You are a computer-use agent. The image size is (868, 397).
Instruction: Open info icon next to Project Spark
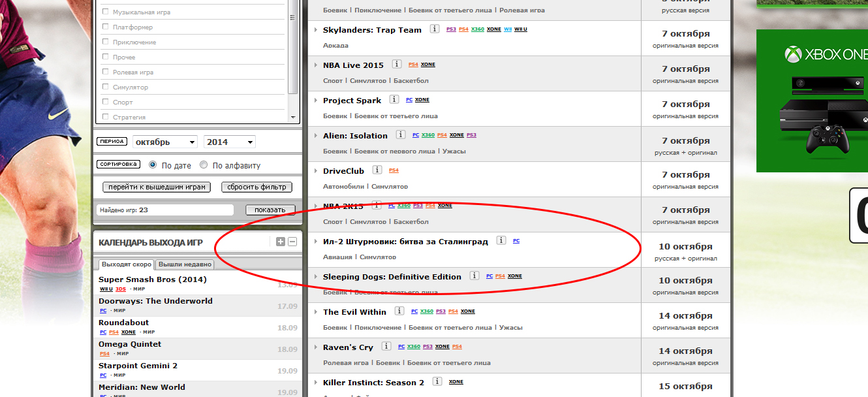(394, 100)
